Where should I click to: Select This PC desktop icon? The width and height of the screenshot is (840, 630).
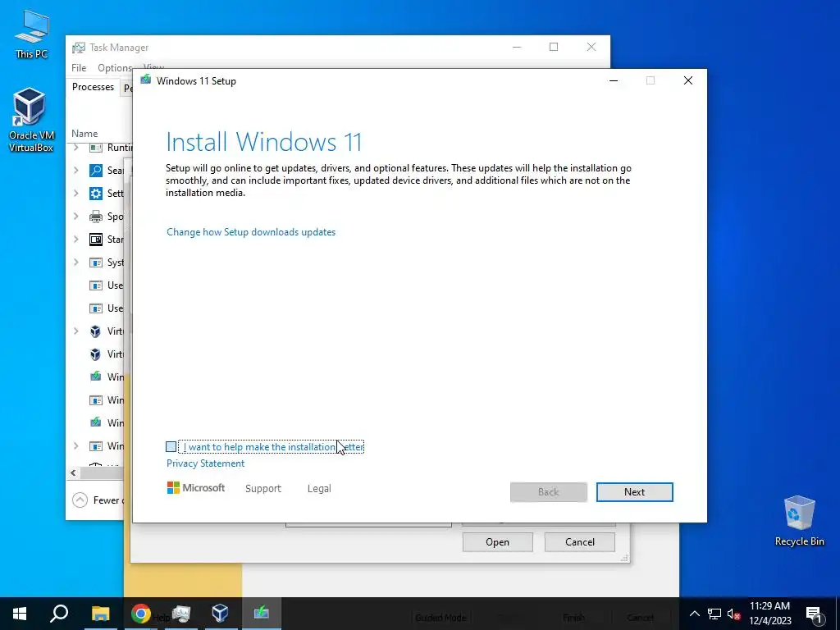31,34
